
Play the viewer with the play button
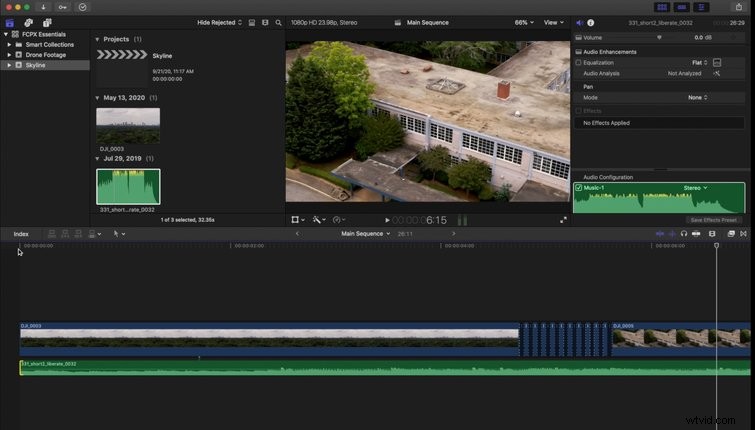(387, 221)
